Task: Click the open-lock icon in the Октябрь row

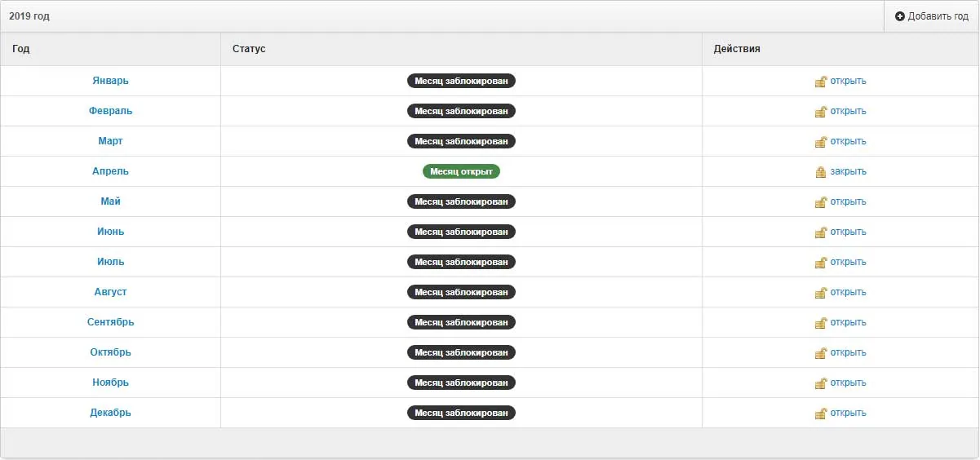Action: point(821,352)
